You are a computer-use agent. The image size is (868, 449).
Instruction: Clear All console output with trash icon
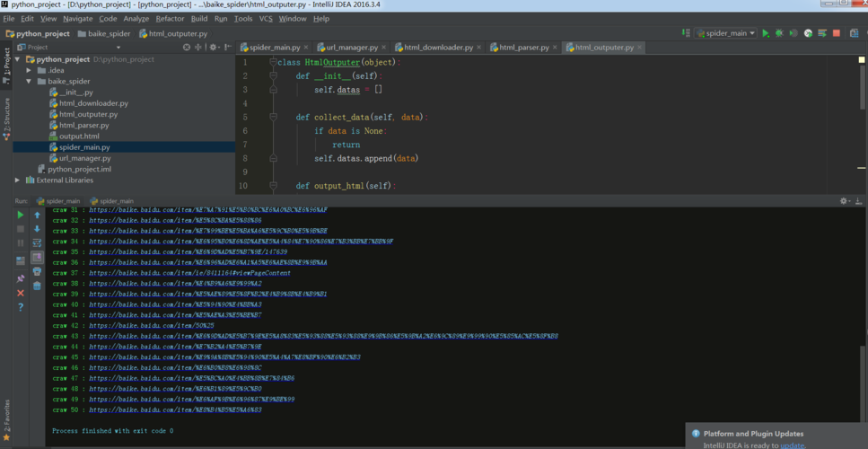[x=37, y=286]
